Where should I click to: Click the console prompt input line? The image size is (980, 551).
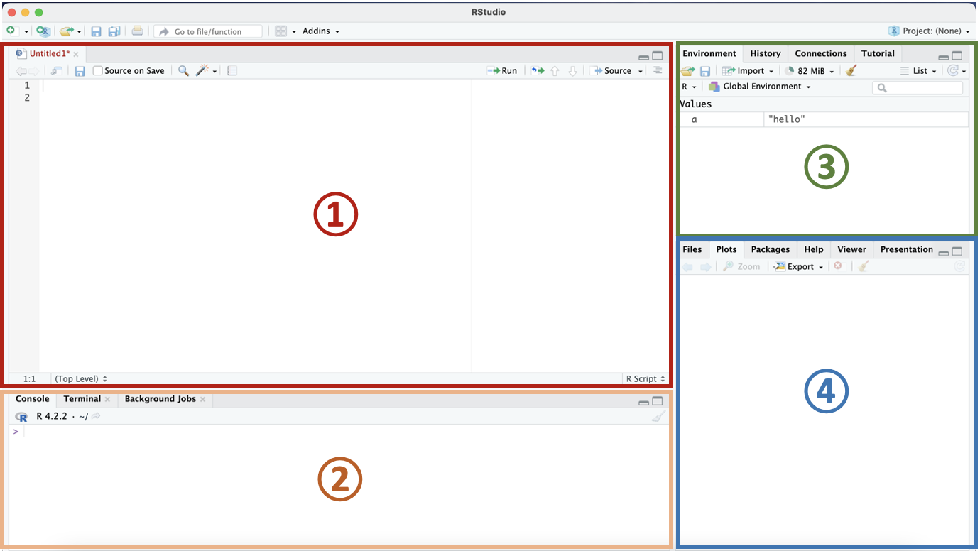point(339,432)
